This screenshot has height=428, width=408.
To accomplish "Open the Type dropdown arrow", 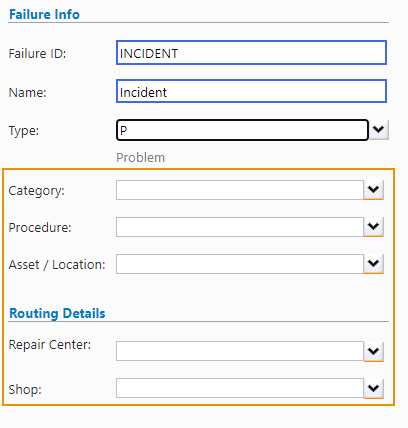I will 379,130.
